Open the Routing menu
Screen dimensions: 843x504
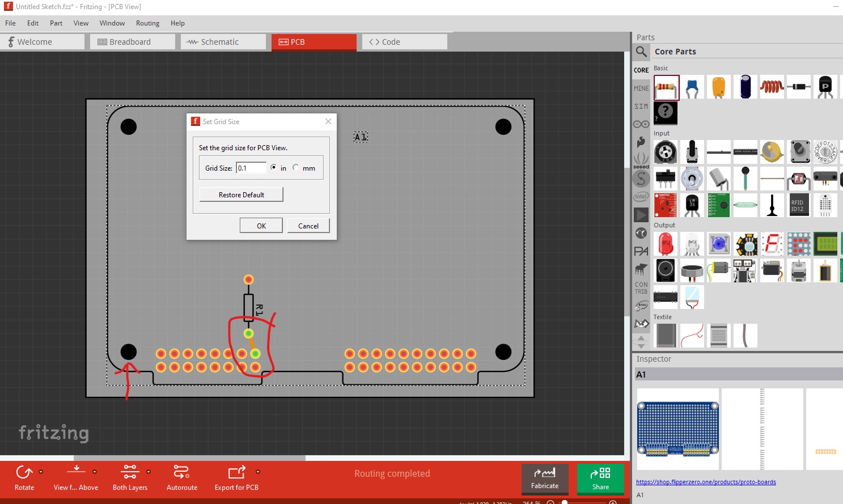coord(147,23)
